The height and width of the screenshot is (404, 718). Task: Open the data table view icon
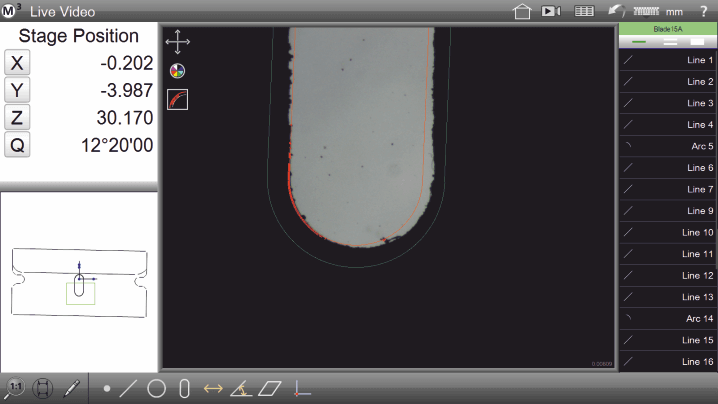(x=584, y=11)
